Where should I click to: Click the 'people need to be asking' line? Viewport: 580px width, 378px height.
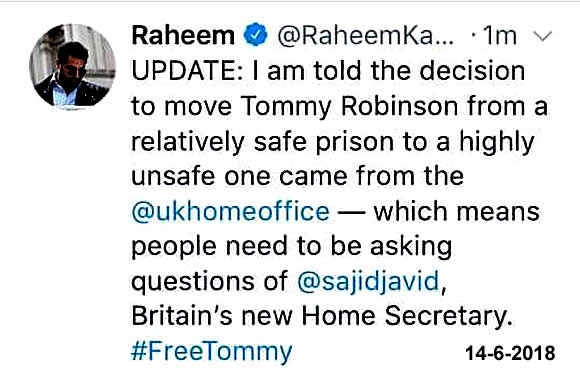click(x=291, y=247)
